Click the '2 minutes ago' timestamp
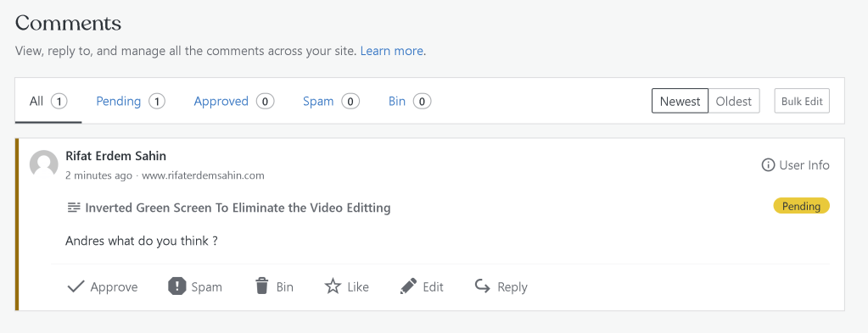 pos(98,176)
